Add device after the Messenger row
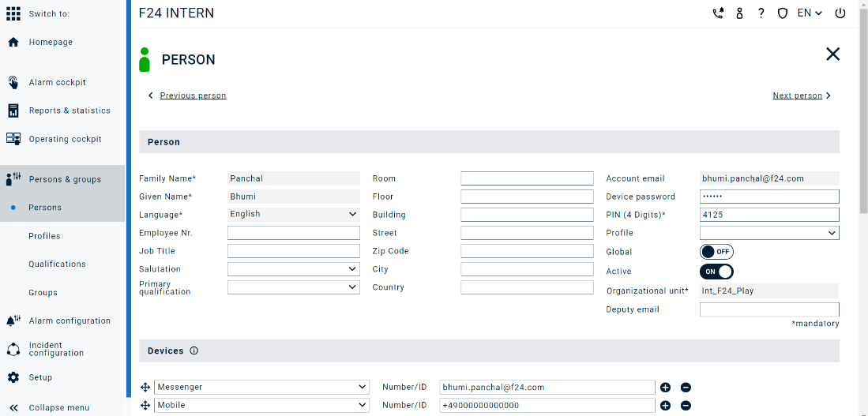This screenshot has height=416, width=868. 665,388
